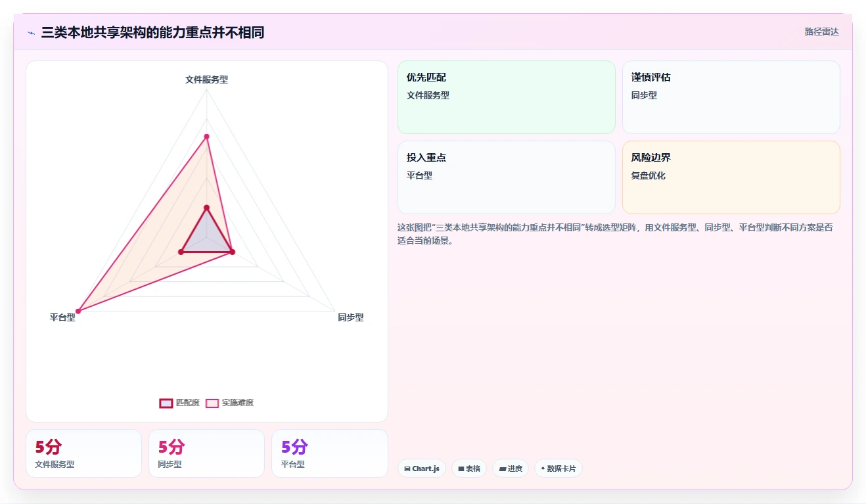Screen dimensions: 866x504
Task: Click the 匹配度 data point on 文件服务型 axis
Action: 206,208
